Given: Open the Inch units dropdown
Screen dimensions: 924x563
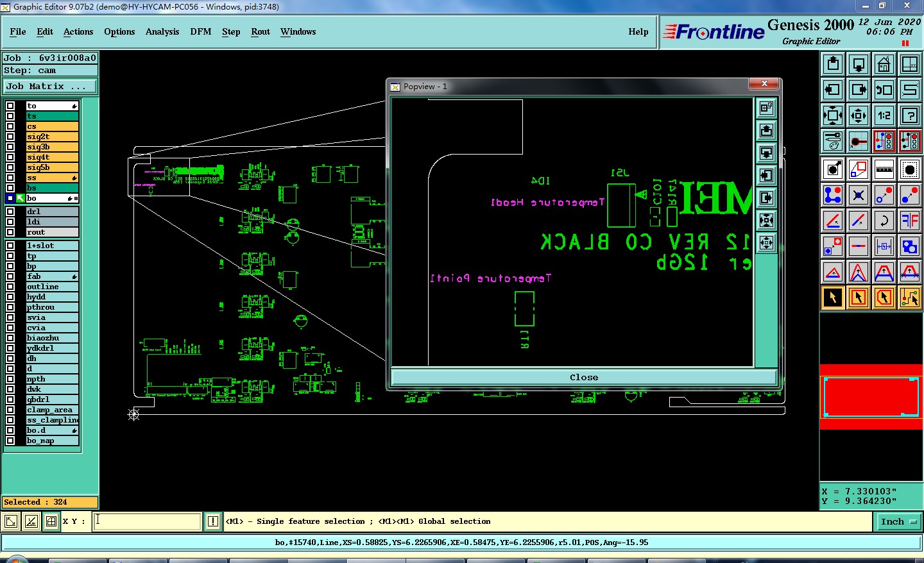Looking at the screenshot, I should pos(898,521).
